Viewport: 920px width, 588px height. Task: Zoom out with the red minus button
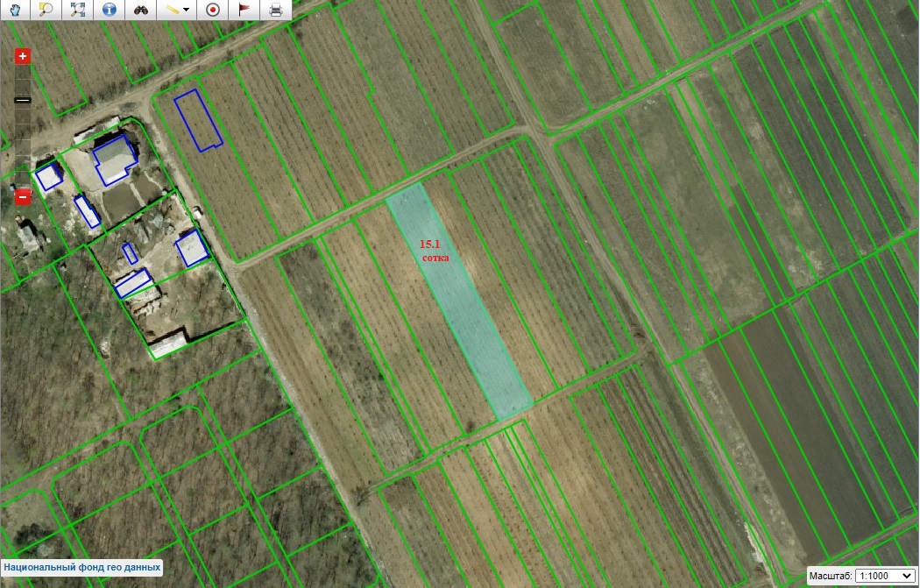23,197
